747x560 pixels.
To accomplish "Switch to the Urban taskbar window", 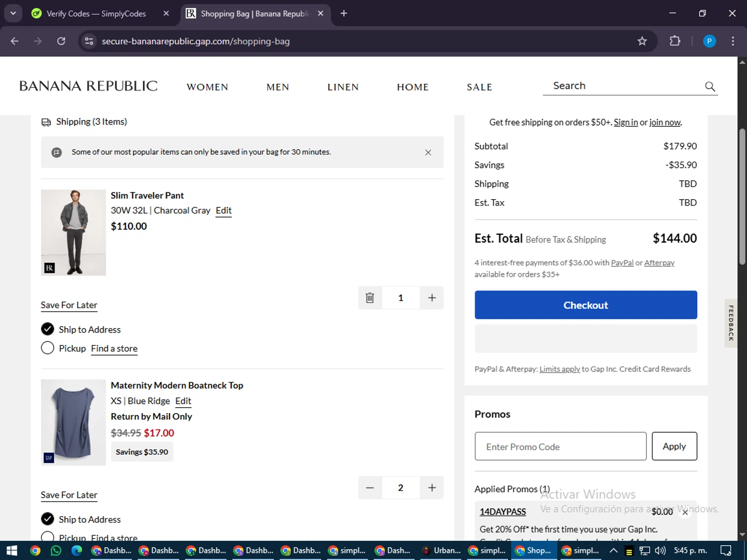I will (x=441, y=551).
